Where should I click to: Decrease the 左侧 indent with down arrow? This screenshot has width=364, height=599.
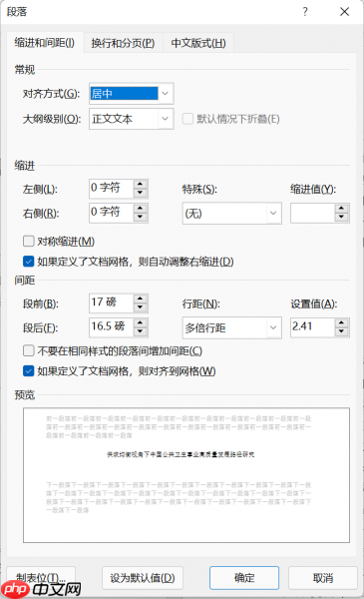coord(141,193)
